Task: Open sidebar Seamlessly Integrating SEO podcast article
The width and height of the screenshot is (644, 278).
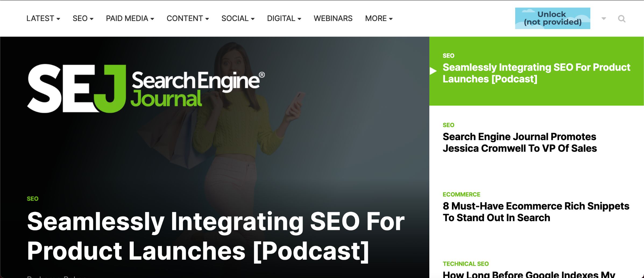Action: point(536,73)
